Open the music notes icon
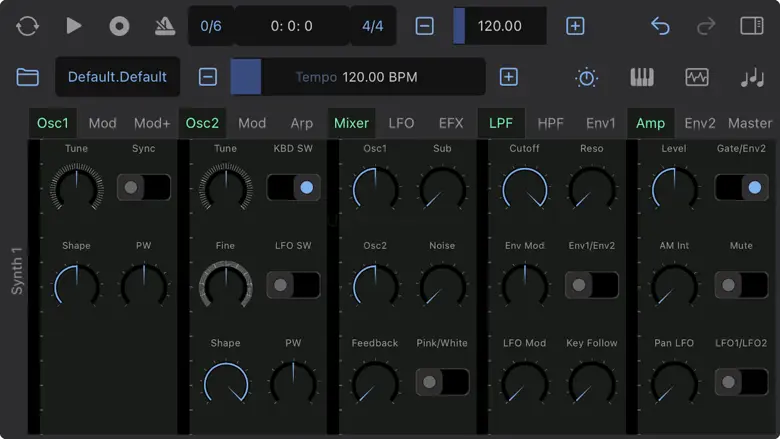The width and height of the screenshot is (780, 439). tap(751, 77)
